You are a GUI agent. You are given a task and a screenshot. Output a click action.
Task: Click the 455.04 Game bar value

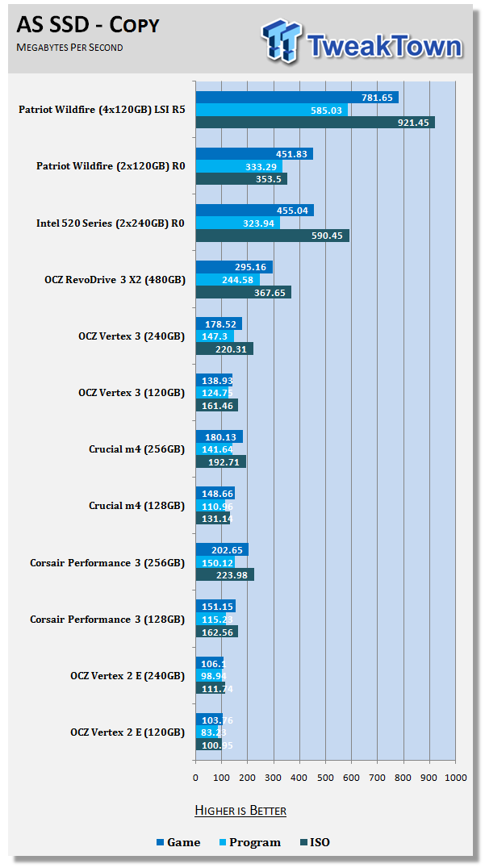tap(292, 211)
